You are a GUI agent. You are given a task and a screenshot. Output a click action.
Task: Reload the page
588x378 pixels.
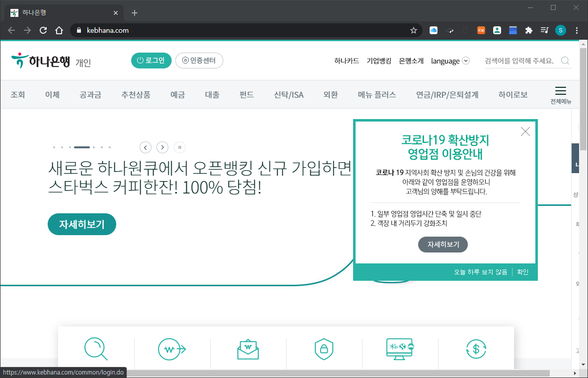click(x=43, y=30)
